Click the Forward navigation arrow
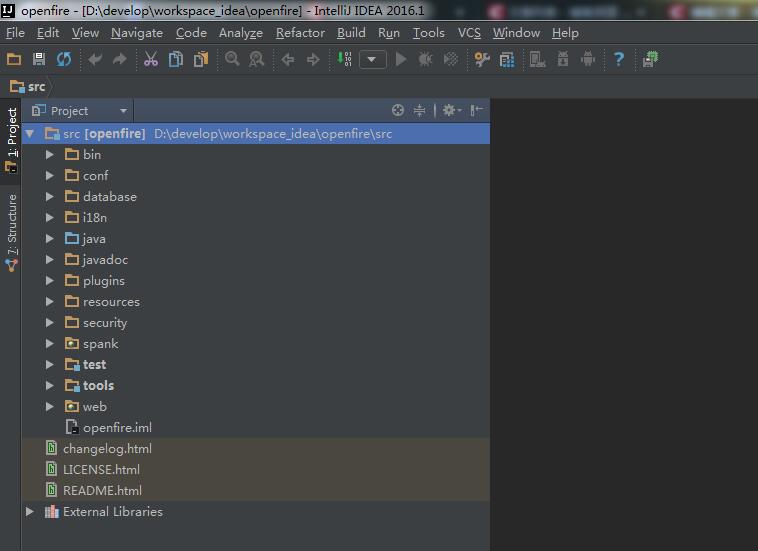 coord(313,59)
